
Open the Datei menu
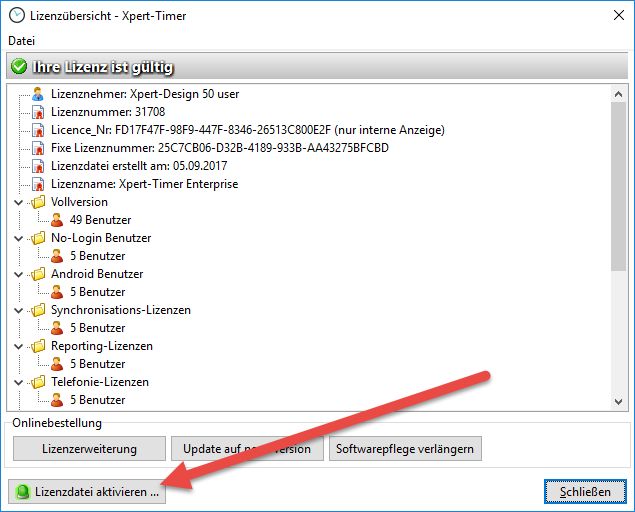point(21,40)
